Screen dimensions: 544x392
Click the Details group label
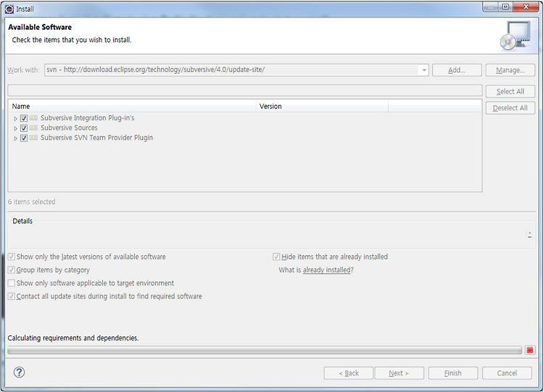(22, 221)
